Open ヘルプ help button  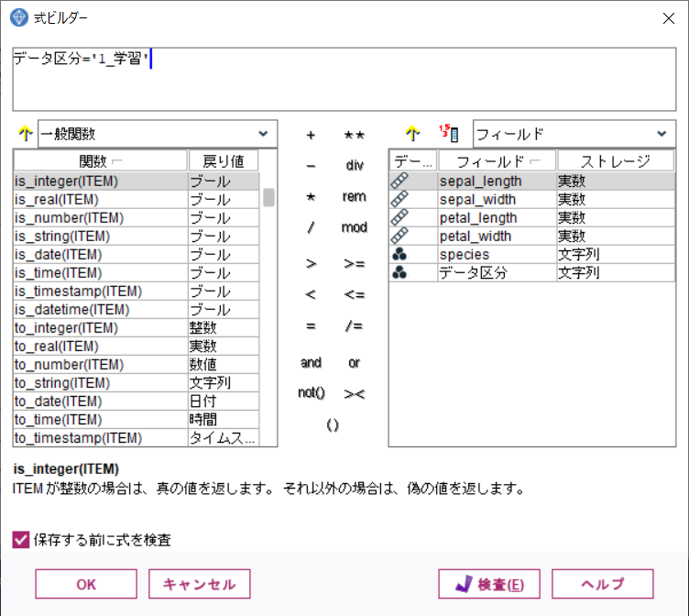(603, 584)
